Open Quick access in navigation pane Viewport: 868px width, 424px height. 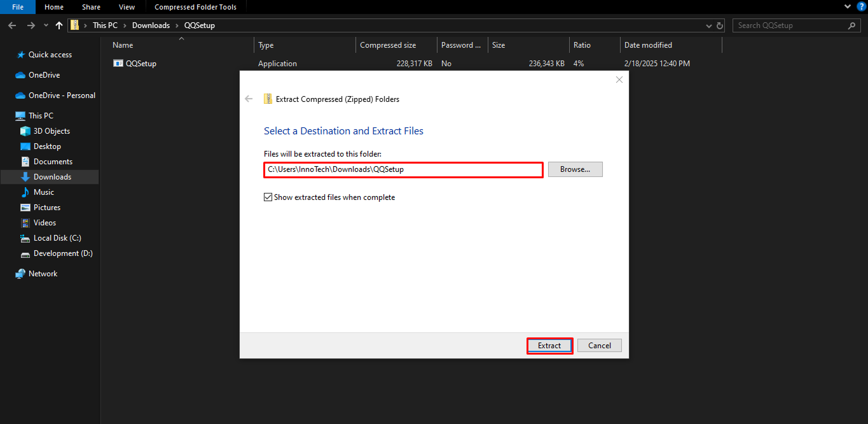coord(50,55)
